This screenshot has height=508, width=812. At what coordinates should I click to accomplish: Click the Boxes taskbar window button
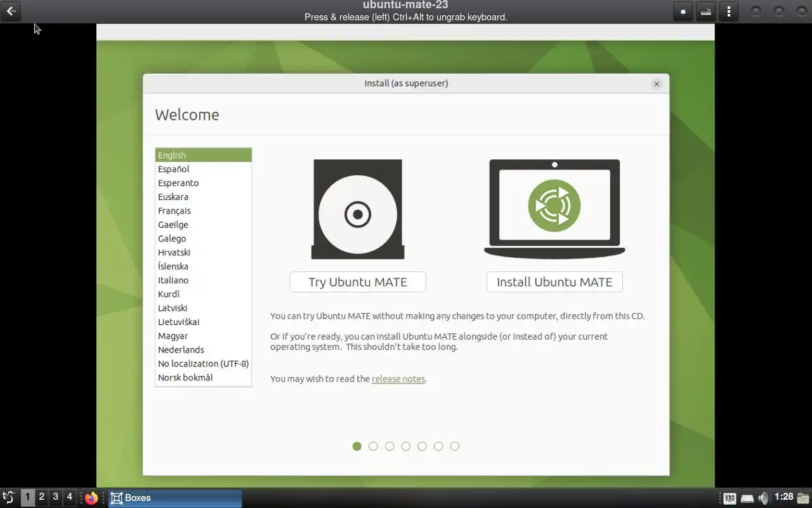click(x=175, y=498)
